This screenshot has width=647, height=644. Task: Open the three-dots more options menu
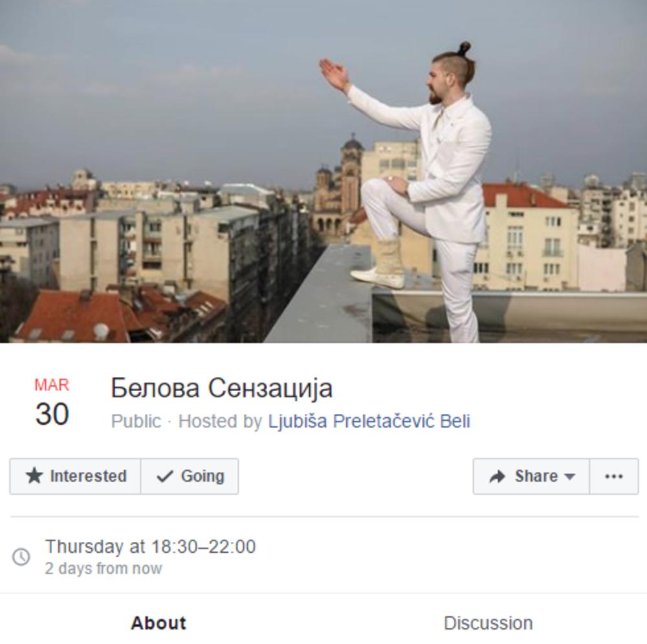coord(614,476)
